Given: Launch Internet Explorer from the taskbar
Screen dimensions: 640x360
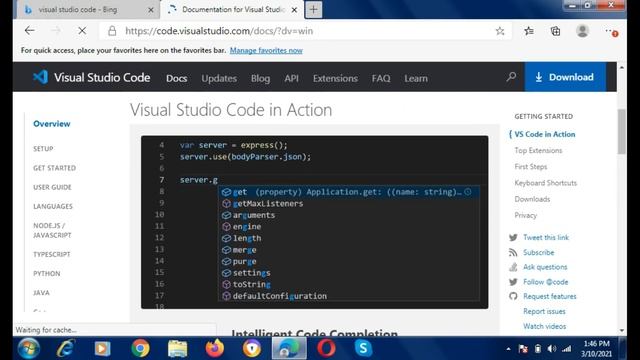Looking at the screenshot, I should coord(65,349).
